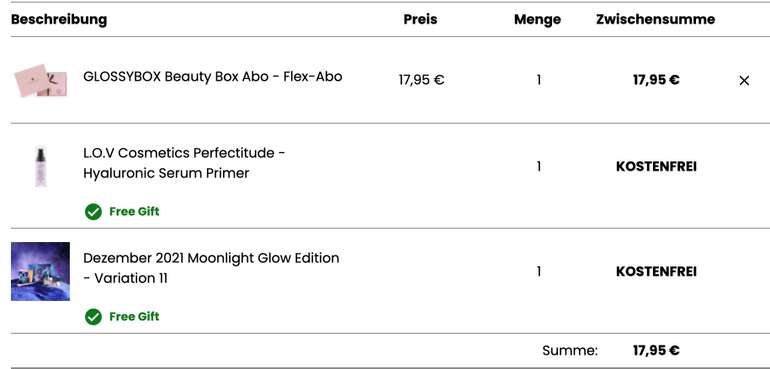770x369 pixels.
Task: Open the Moonlight Glow Edition product image
Action: pyautogui.click(x=40, y=271)
